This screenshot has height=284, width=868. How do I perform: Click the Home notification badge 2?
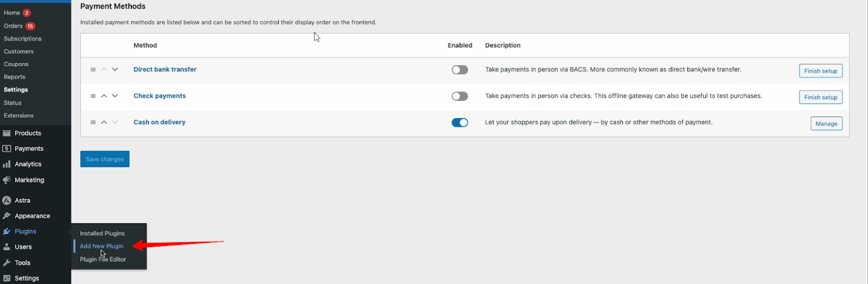27,13
